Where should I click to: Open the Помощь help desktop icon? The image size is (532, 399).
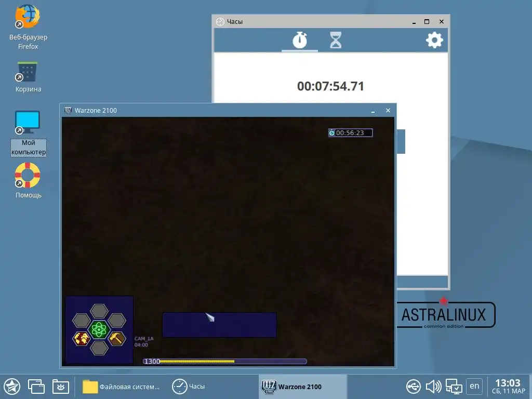click(28, 180)
